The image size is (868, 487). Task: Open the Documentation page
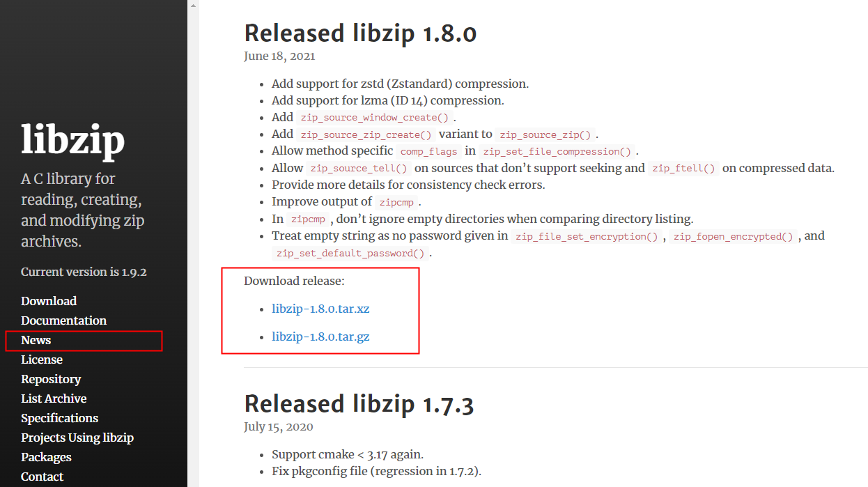click(63, 320)
